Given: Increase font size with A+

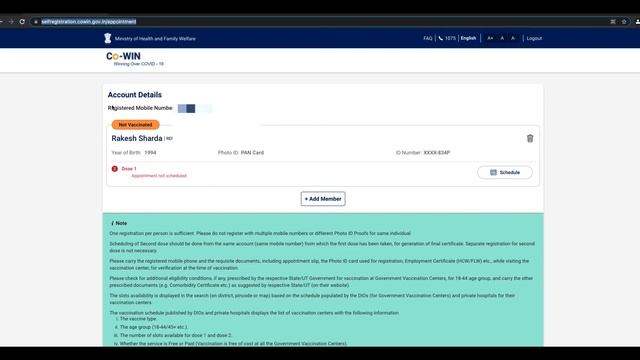Looking at the screenshot, I should [x=490, y=38].
